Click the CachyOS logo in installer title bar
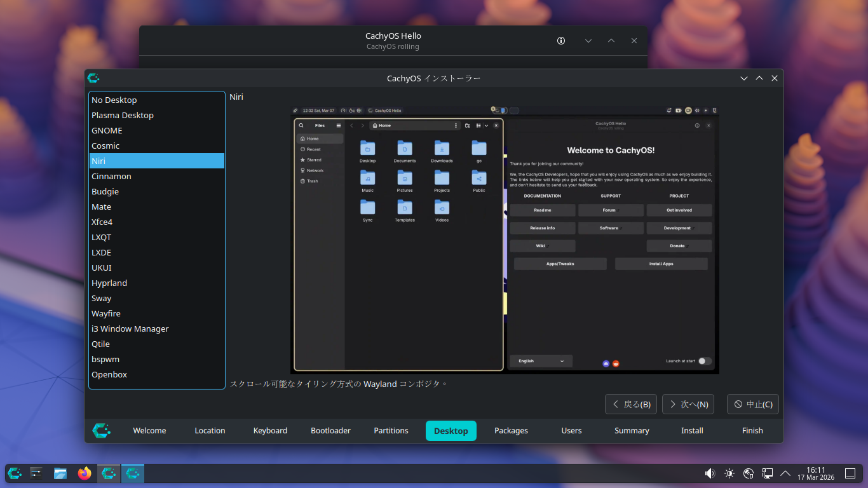 coord(93,78)
